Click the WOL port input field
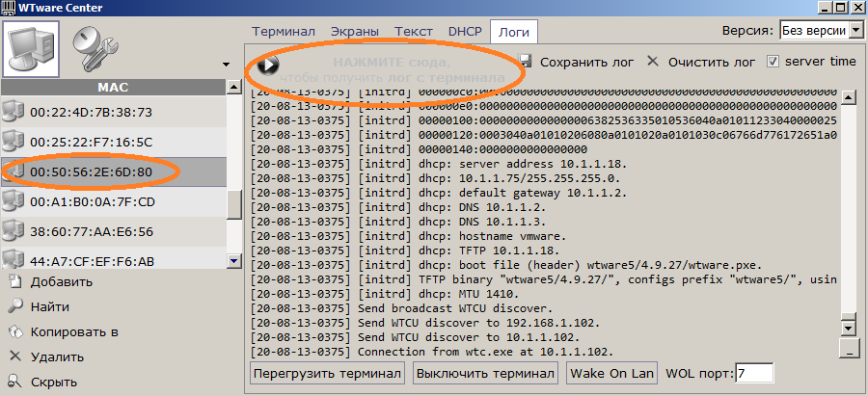This screenshot has height=396, width=868. [x=754, y=373]
